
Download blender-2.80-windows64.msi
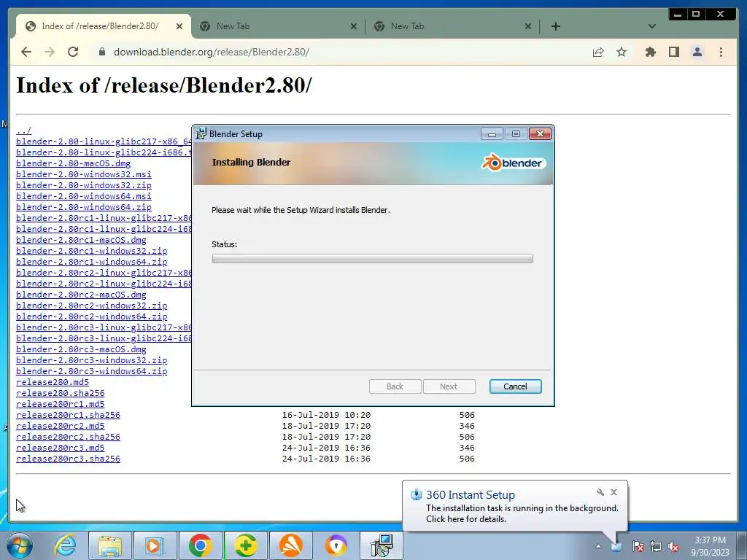pos(84,196)
